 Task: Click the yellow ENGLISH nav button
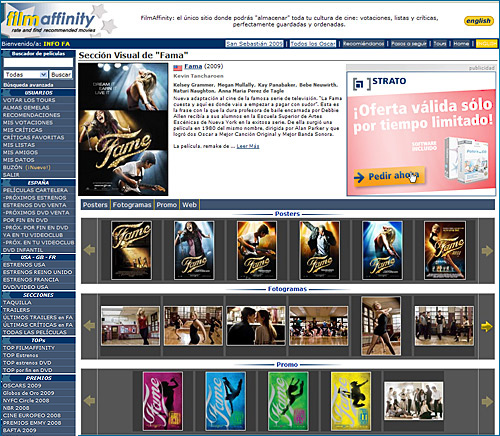tap(486, 44)
